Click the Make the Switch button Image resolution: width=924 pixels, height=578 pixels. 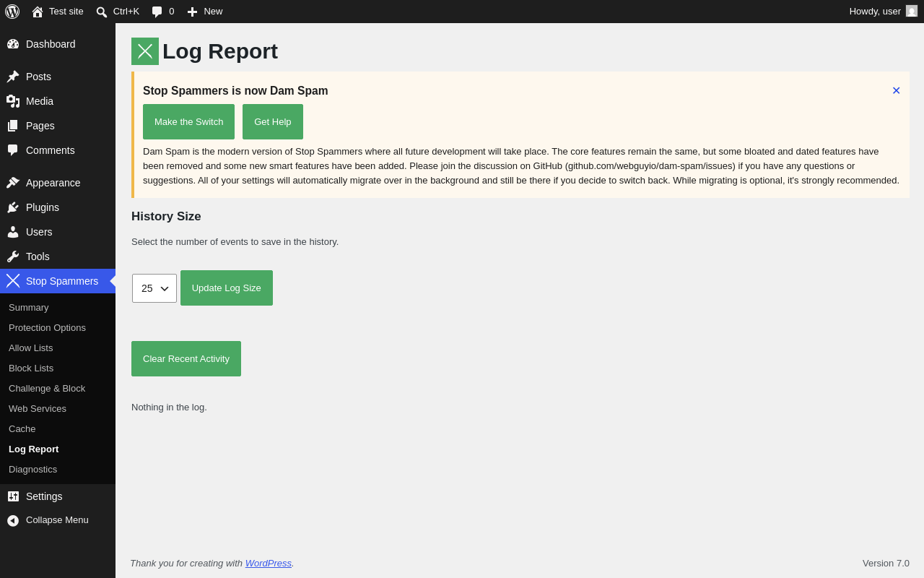pyautogui.click(x=189, y=121)
